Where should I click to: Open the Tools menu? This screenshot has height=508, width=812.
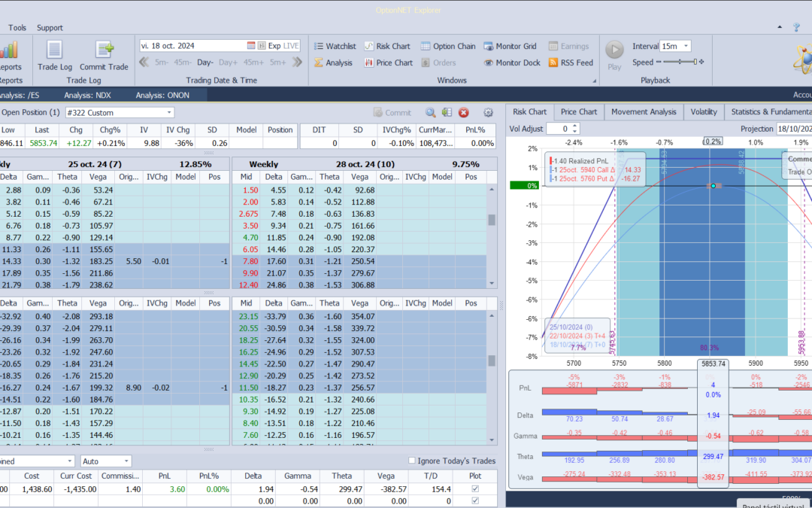(x=17, y=28)
